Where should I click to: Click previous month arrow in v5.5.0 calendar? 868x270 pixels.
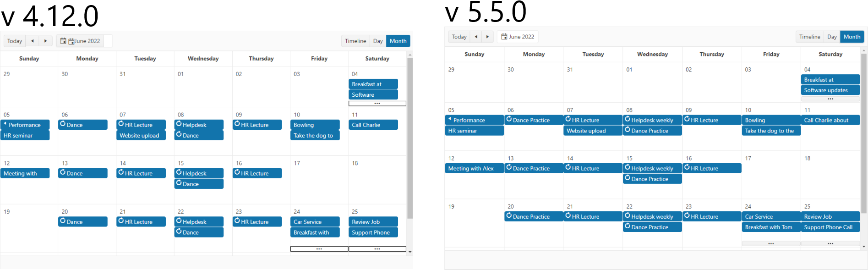click(476, 37)
